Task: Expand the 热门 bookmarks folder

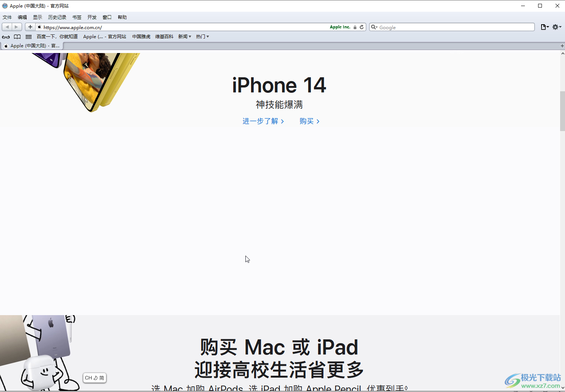Action: [203, 37]
